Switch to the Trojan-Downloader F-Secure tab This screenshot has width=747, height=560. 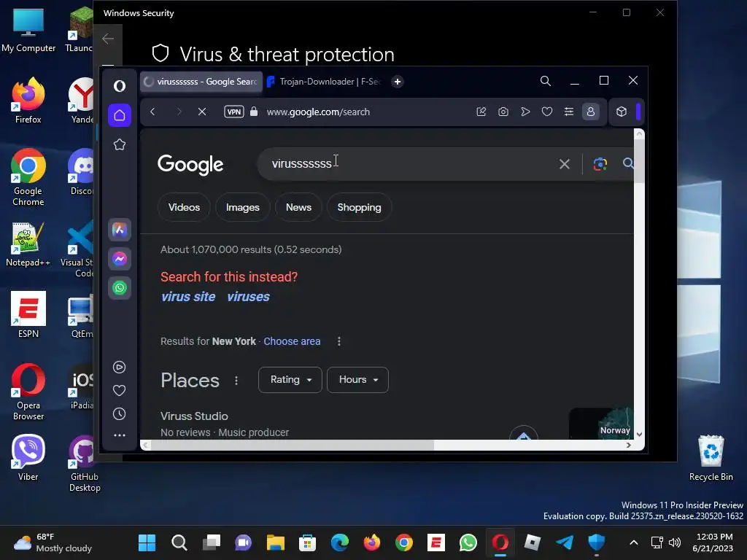325,82
